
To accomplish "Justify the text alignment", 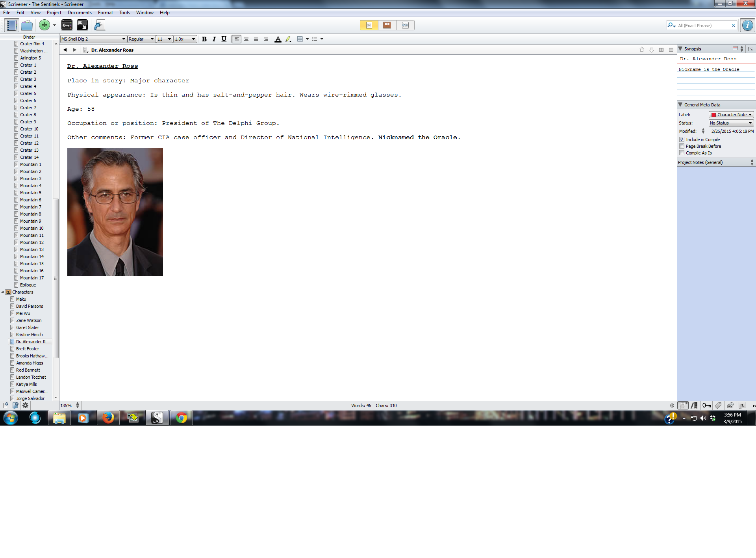I will coord(256,39).
